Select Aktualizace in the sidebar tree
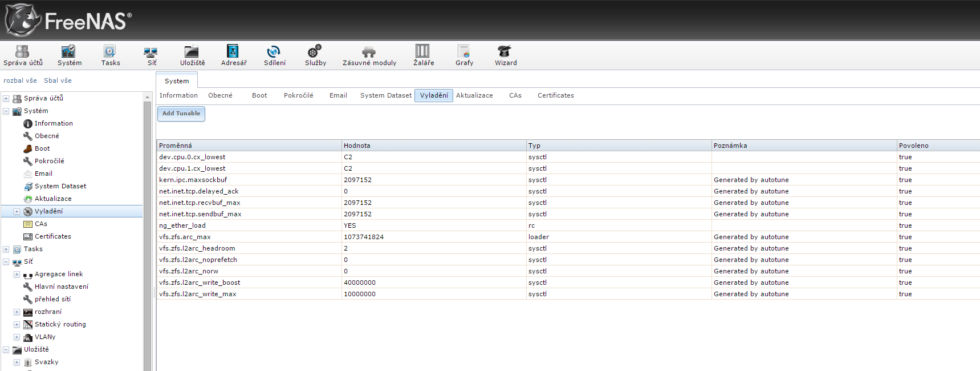 click(53, 199)
